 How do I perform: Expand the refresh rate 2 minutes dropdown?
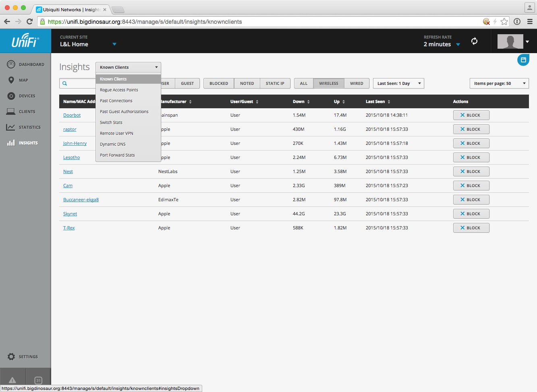coord(442,44)
